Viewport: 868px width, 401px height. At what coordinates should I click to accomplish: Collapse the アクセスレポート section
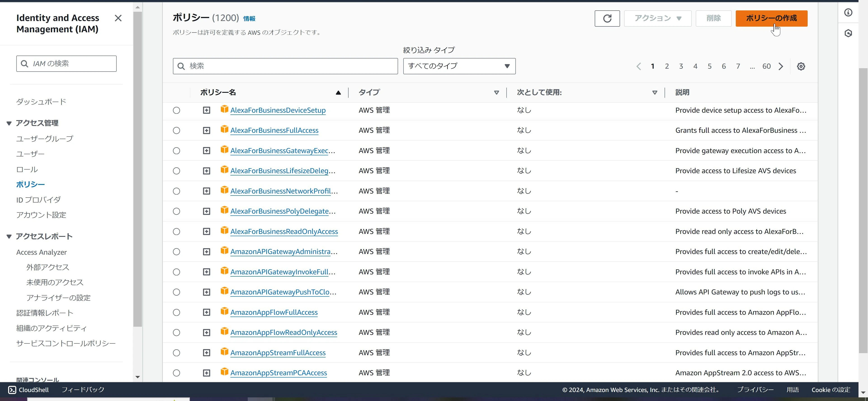click(9, 237)
